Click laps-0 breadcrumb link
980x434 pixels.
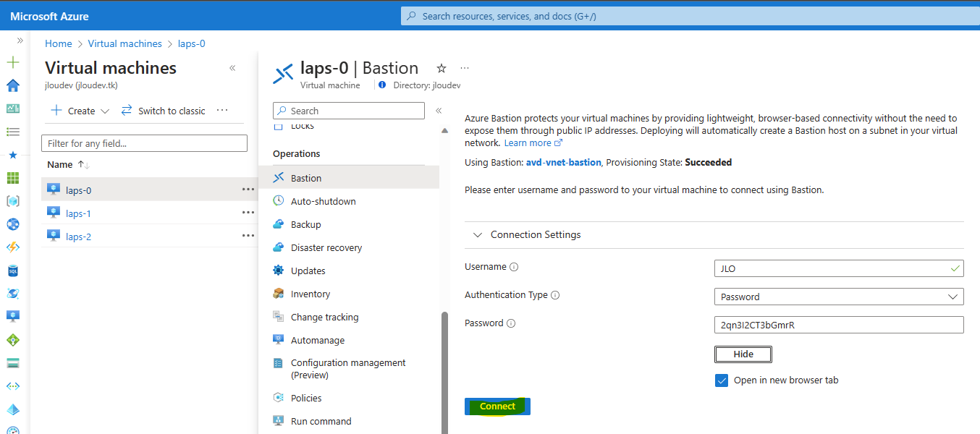(x=192, y=43)
